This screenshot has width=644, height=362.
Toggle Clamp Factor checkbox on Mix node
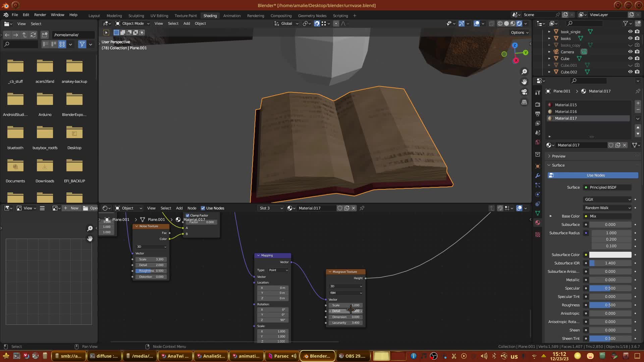click(x=188, y=216)
